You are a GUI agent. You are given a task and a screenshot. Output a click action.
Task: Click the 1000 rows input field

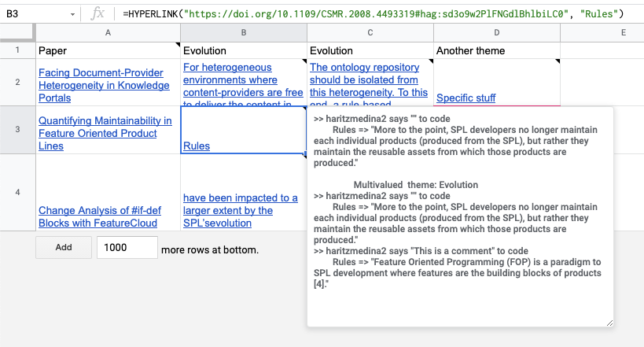point(127,248)
